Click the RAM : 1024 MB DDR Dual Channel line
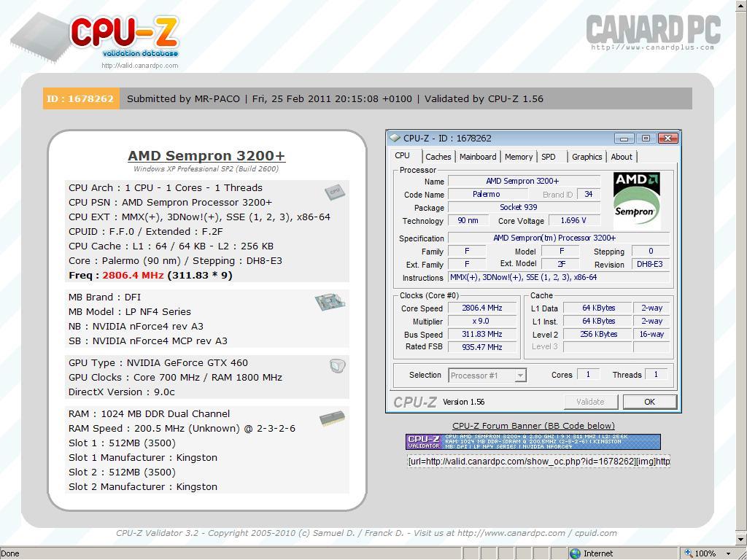This screenshot has height=560, width=747. point(149,414)
